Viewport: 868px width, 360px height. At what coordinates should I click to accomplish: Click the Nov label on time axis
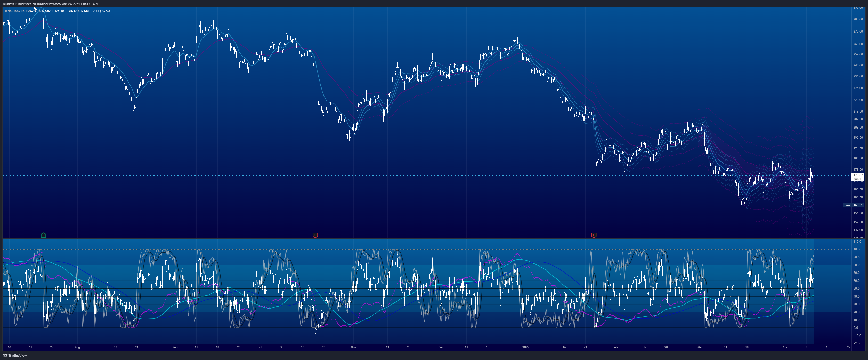(x=353, y=347)
